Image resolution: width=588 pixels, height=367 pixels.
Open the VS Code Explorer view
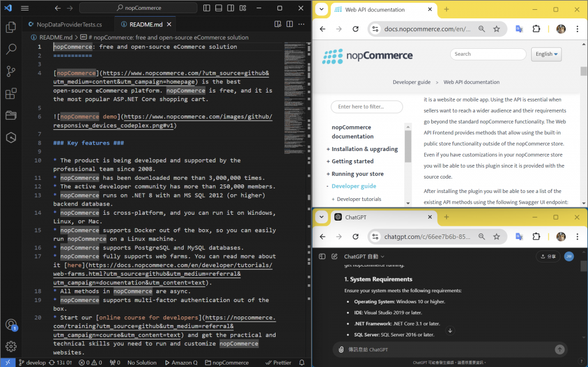coord(11,27)
